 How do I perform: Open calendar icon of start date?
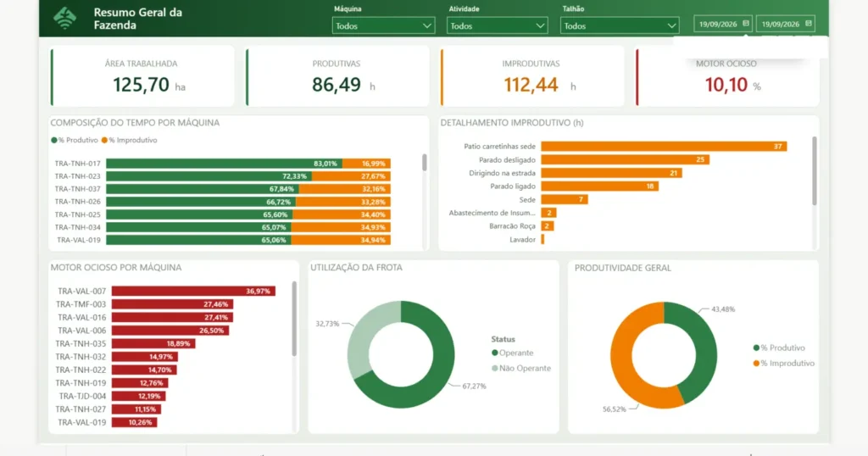pos(746,23)
